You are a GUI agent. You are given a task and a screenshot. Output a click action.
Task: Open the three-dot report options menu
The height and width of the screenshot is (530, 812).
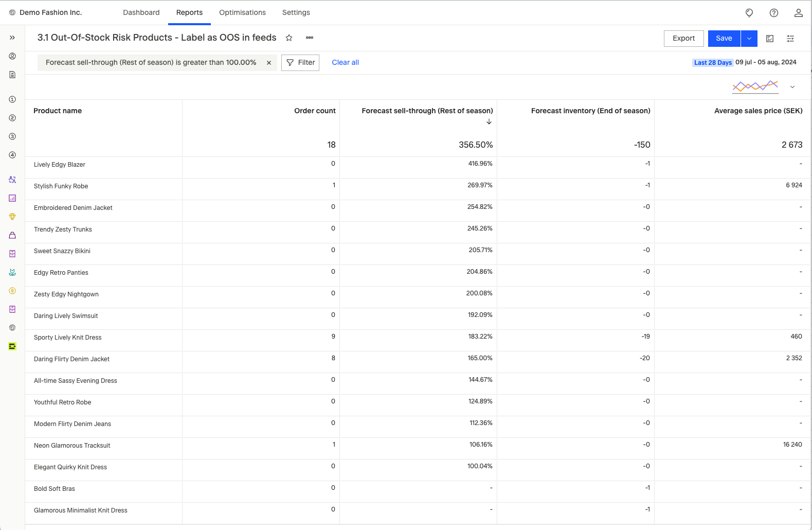310,38
